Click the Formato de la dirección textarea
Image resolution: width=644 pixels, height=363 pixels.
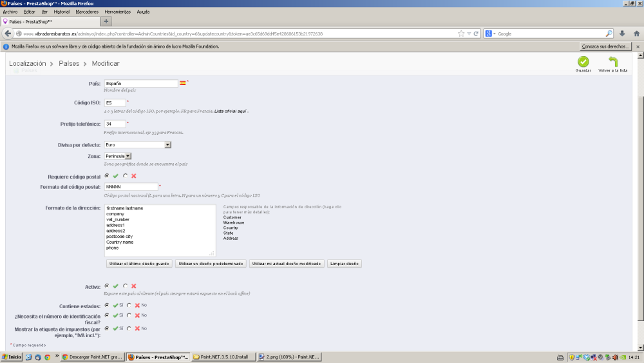coord(160,230)
